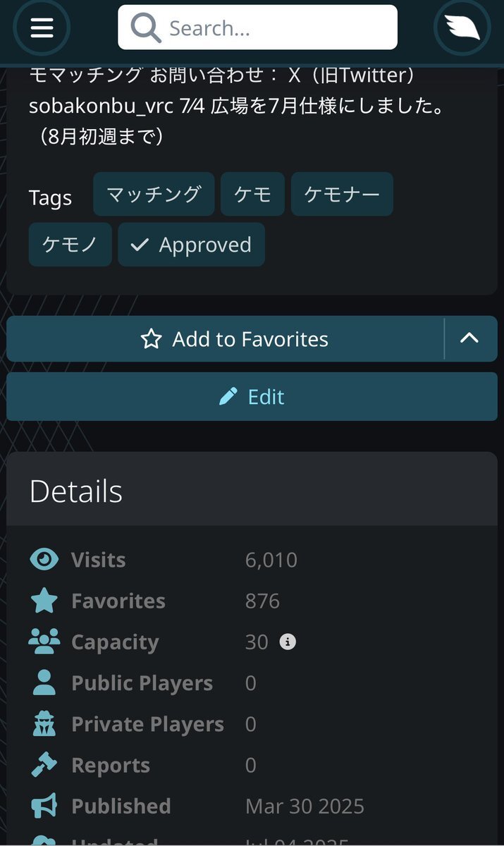This screenshot has width=504, height=846.
Task: Click the Favorites star icon in Details
Action: pos(44,601)
